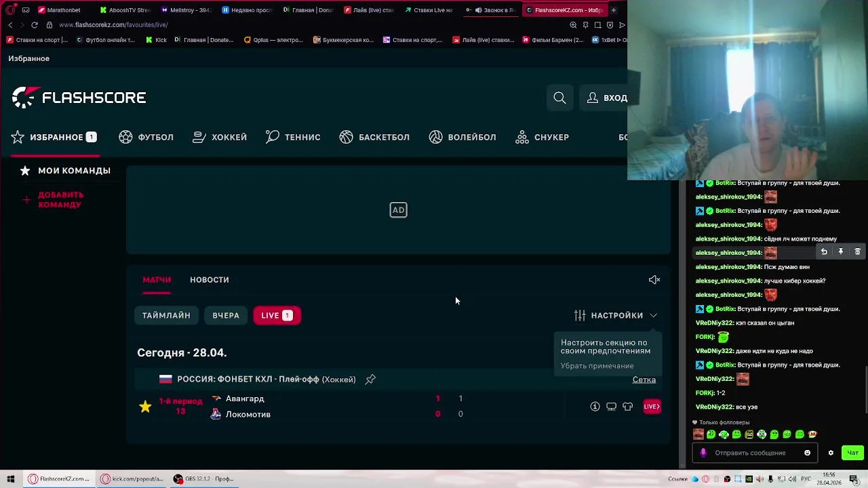
Task: Select the ВЧЕРА filter
Action: tap(226, 315)
